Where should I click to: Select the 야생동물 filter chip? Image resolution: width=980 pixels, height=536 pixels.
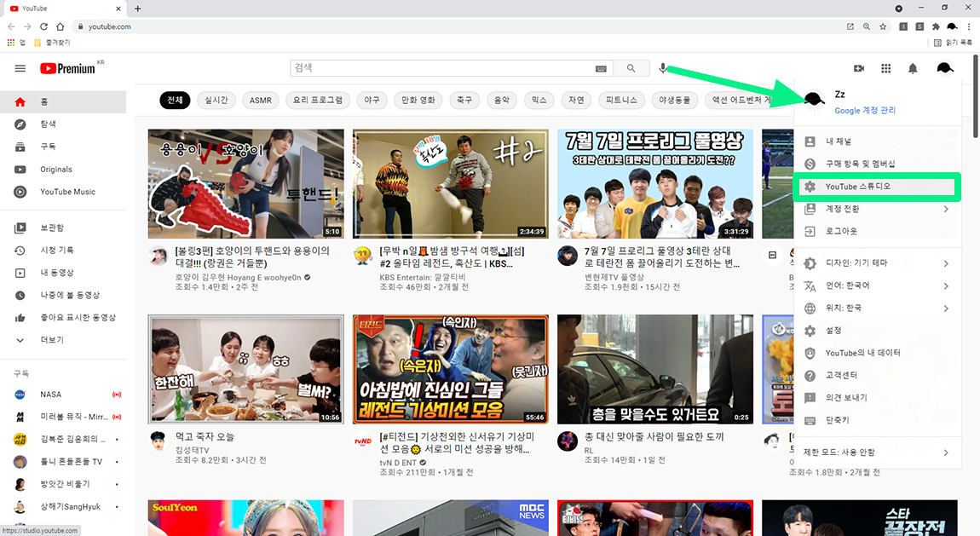(x=674, y=100)
